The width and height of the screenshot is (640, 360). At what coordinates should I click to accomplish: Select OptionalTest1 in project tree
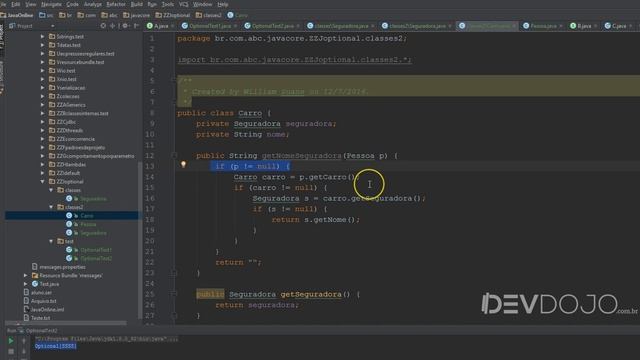pos(96,250)
